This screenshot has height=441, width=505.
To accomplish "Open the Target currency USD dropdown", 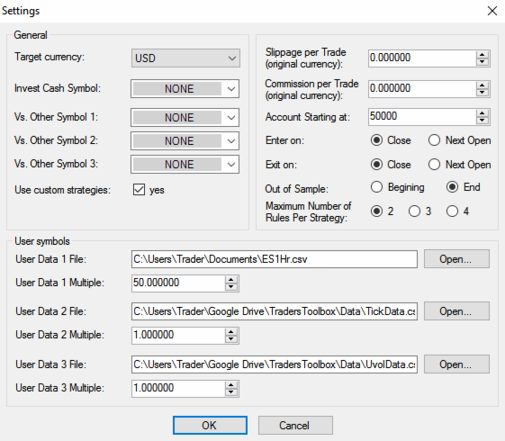I will [185, 58].
